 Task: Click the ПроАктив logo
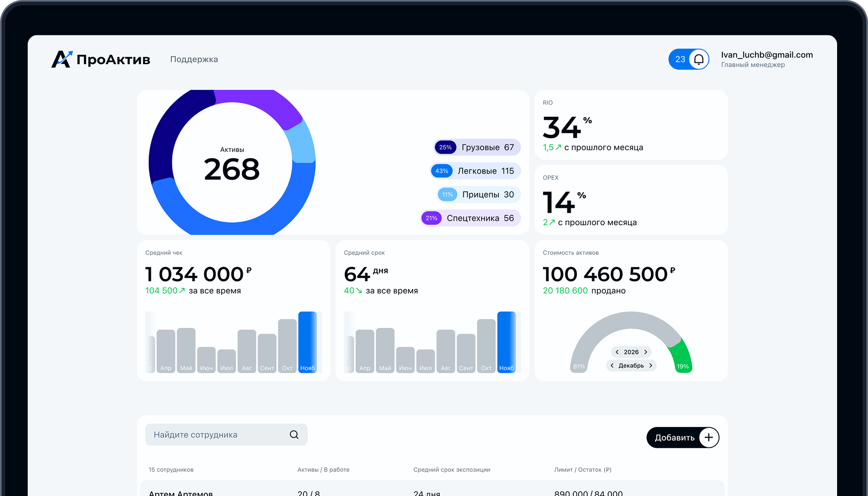(x=101, y=59)
